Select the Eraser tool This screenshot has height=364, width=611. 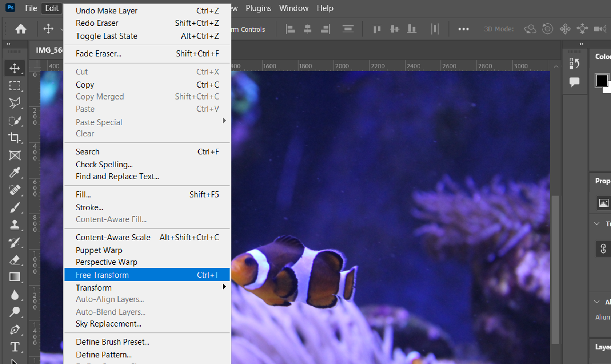coord(15,260)
